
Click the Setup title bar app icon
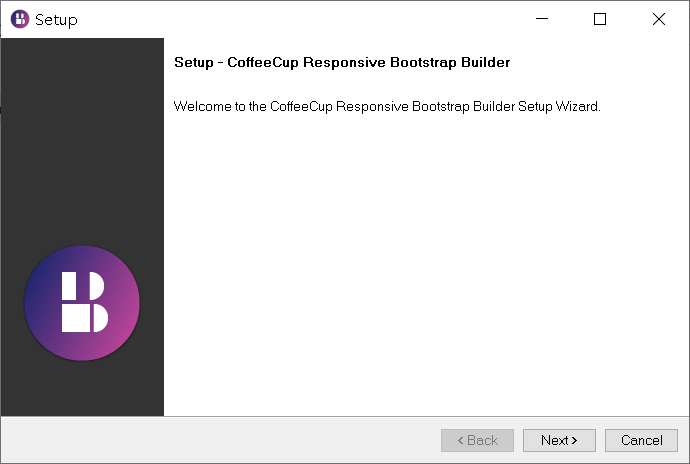[x=20, y=19]
